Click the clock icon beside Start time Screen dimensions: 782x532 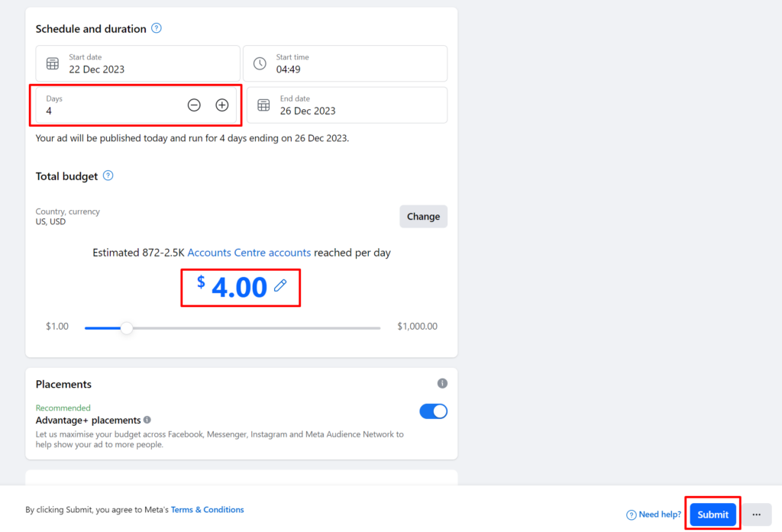[260, 63]
